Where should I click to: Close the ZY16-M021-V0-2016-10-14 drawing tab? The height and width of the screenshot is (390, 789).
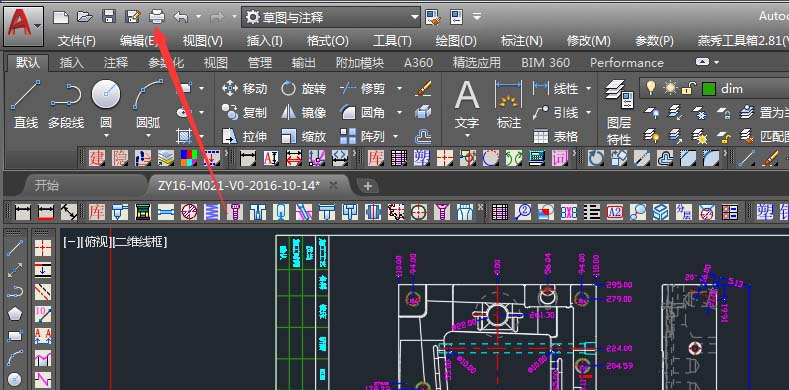point(333,185)
